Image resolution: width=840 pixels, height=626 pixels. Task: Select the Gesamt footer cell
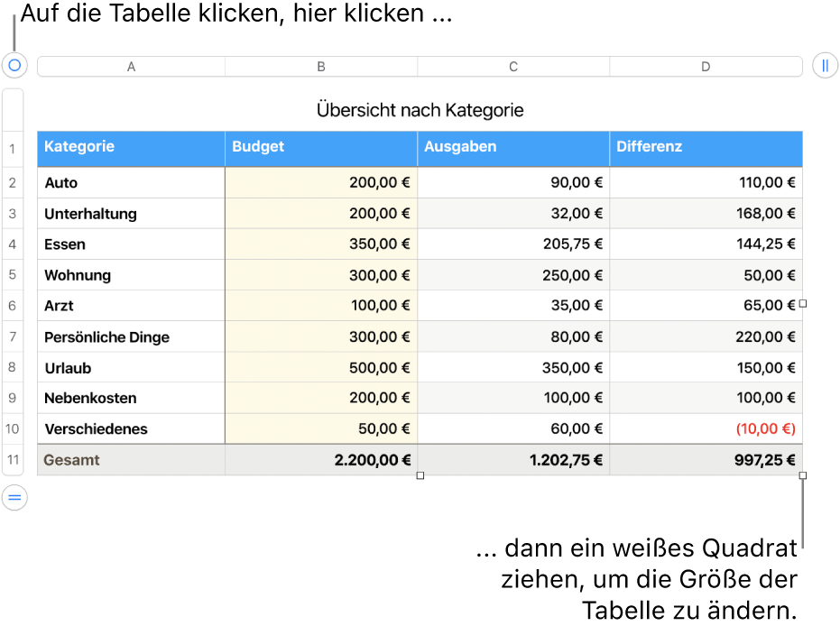point(131,459)
